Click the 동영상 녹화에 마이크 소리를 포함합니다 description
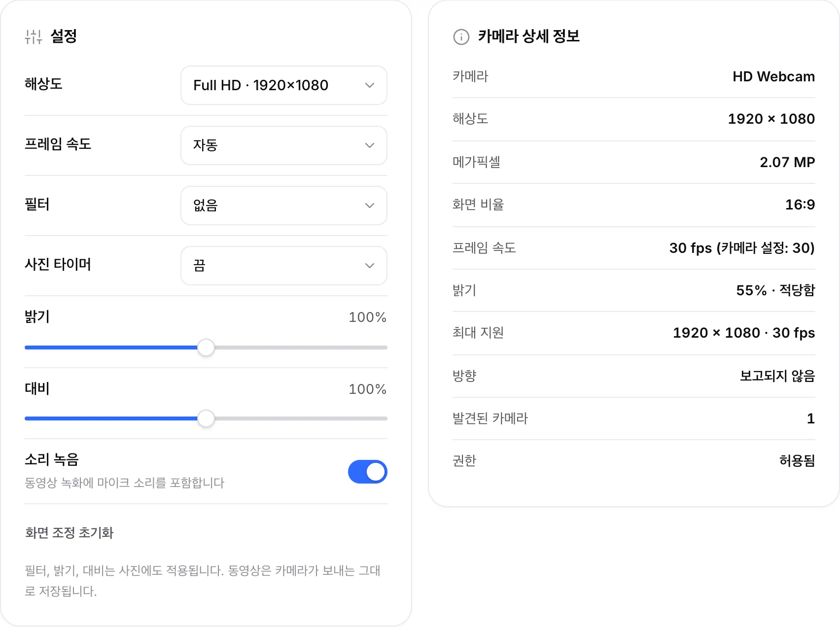This screenshot has height=627, width=840. (x=125, y=483)
